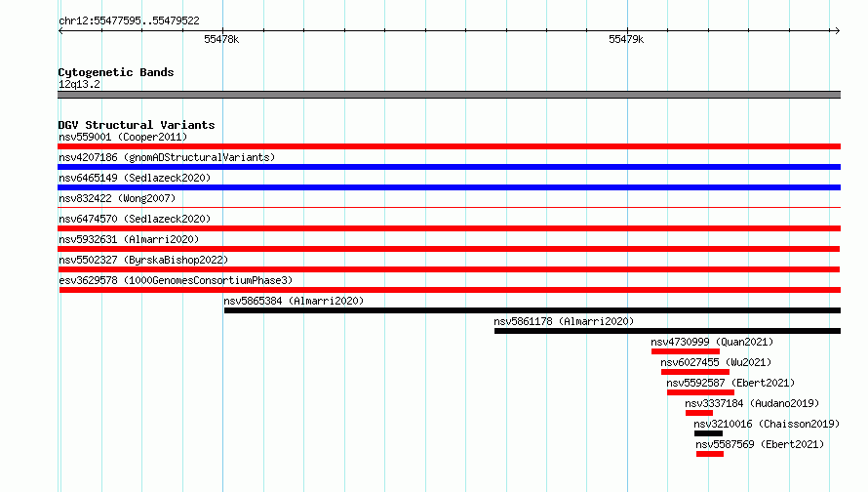This screenshot has width=868, height=492.
Task: Select the red bar under nsv6474570
Action: pos(449,228)
